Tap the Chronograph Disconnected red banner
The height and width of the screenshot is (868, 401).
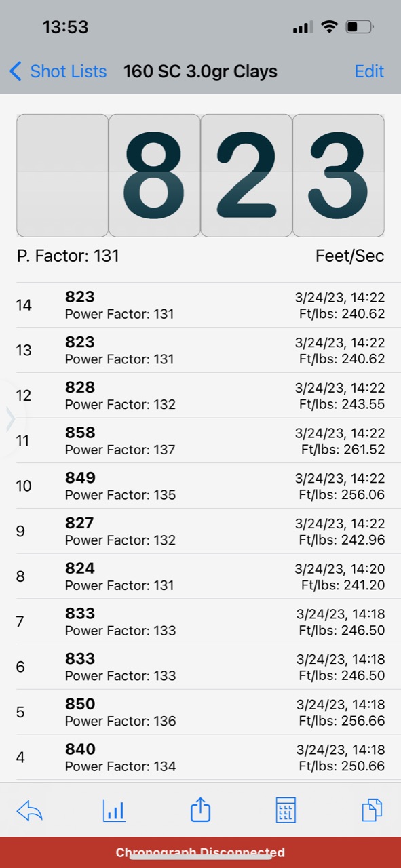(200, 852)
